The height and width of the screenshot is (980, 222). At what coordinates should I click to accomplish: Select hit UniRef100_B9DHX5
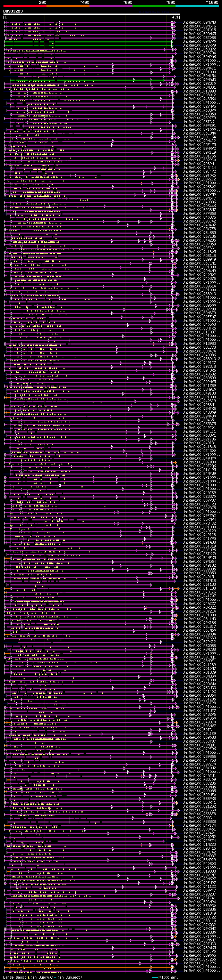click(x=199, y=34)
